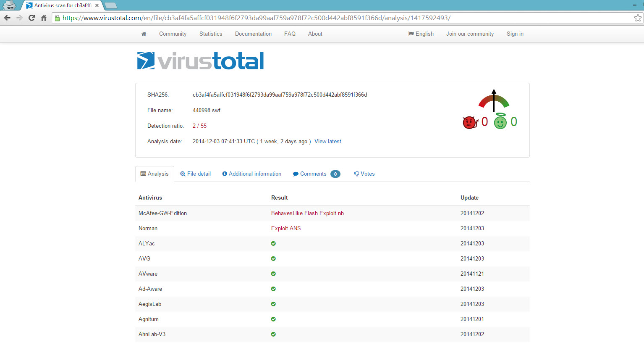Open the Community menu item
This screenshot has height=345, width=644.
click(173, 34)
